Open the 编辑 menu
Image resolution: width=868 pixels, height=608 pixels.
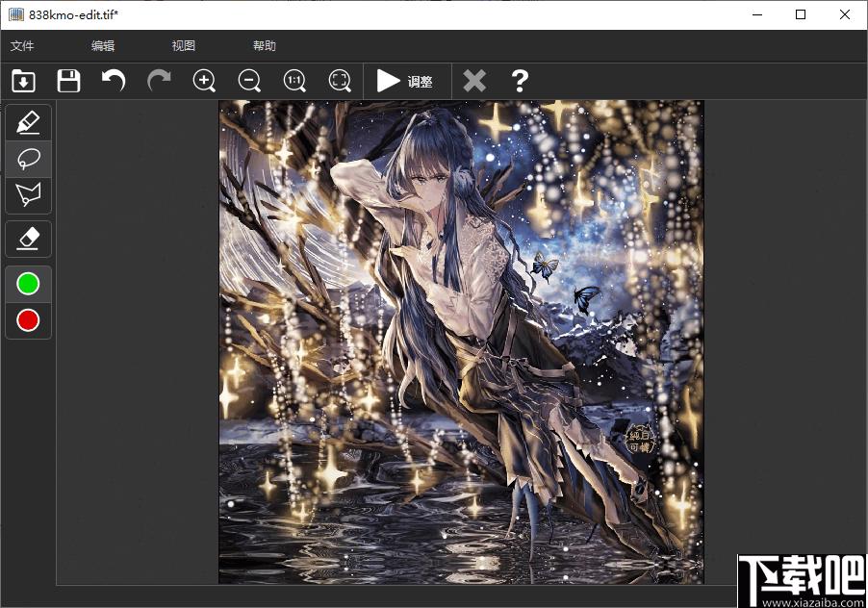click(103, 46)
